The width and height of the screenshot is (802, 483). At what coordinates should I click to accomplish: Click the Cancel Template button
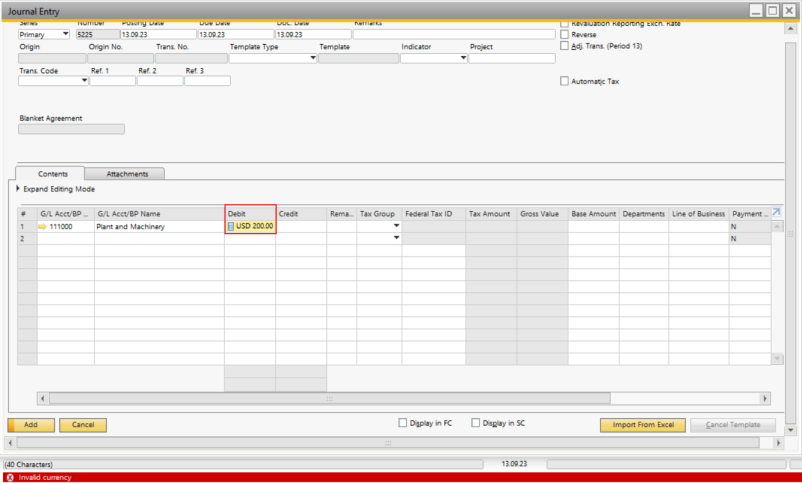click(x=732, y=425)
